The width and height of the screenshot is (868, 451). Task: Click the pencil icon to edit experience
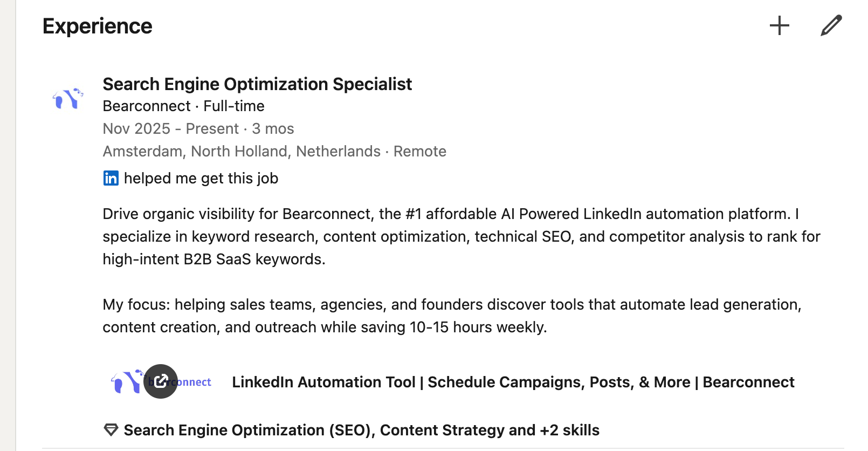click(831, 26)
